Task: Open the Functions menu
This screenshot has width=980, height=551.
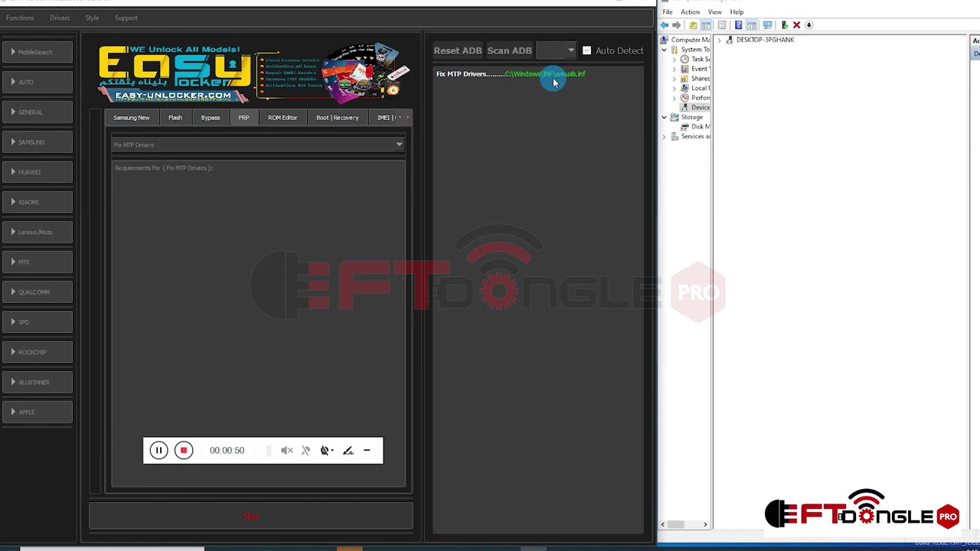Action: point(20,18)
